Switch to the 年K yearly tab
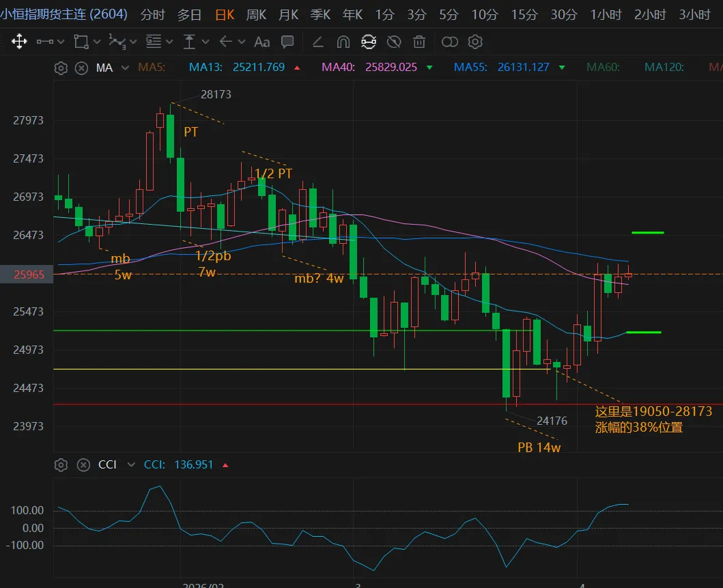723x588 pixels. 353,15
